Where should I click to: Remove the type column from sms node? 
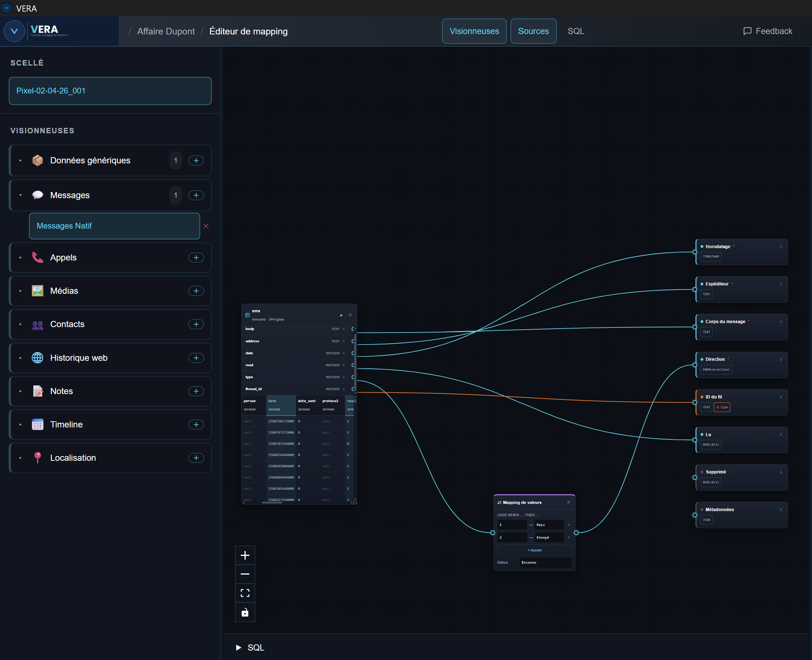pyautogui.click(x=344, y=377)
